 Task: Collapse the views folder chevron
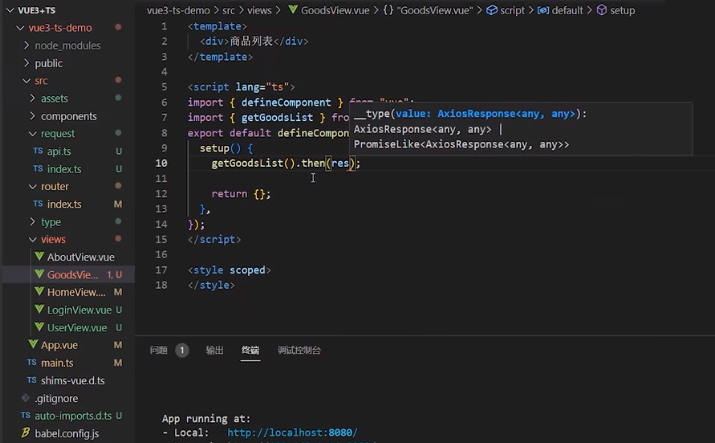click(32, 239)
